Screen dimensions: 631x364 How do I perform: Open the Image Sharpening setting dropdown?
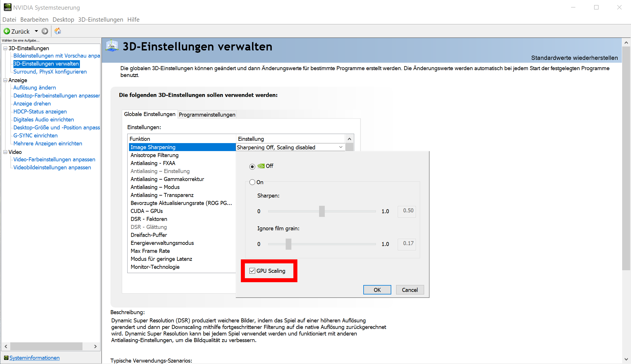(x=340, y=147)
